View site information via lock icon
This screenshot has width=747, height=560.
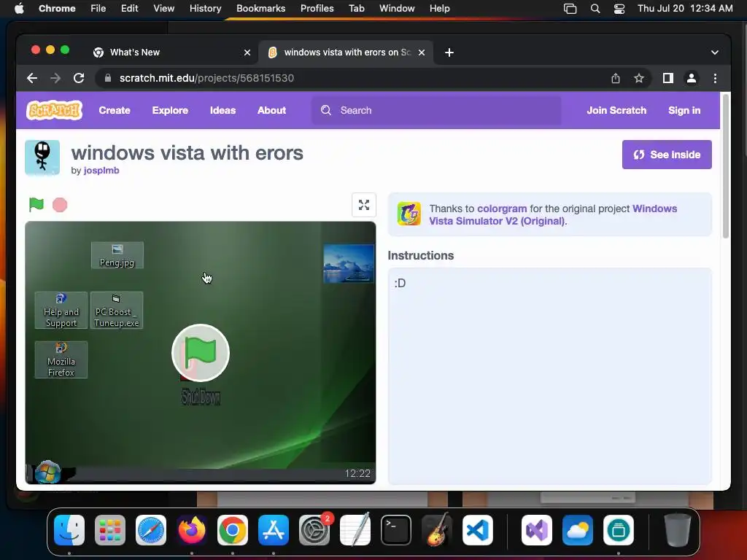coord(108,78)
